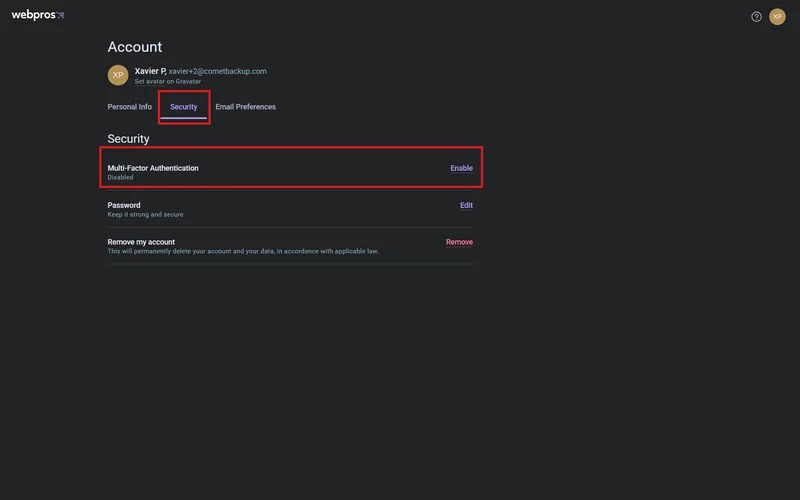This screenshot has height=500, width=800.
Task: Click the permanent deletion warning text
Action: (x=243, y=252)
